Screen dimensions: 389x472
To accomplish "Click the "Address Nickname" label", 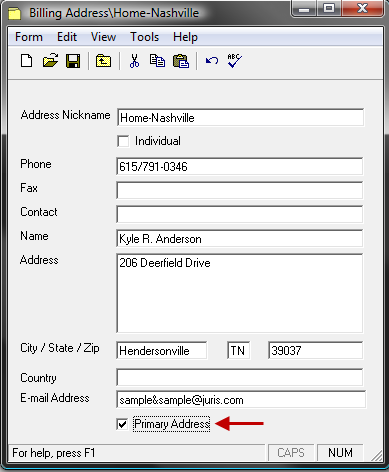I will pyautogui.click(x=65, y=115).
